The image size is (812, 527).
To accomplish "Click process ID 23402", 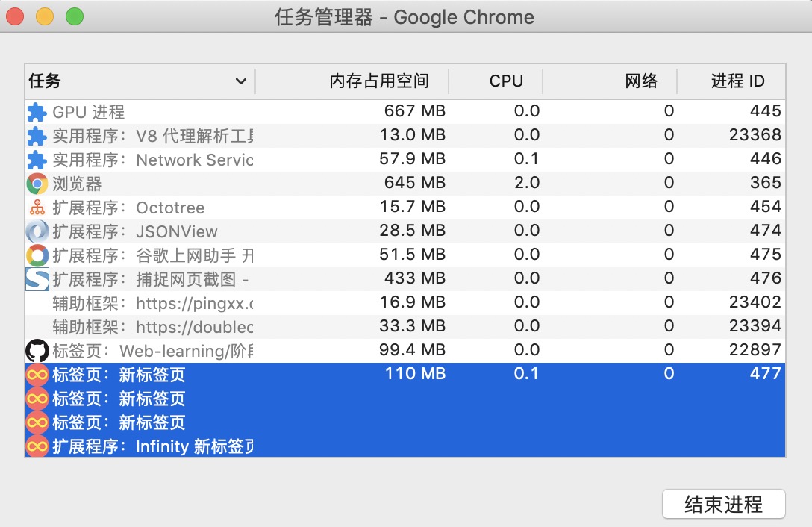I will pos(755,302).
